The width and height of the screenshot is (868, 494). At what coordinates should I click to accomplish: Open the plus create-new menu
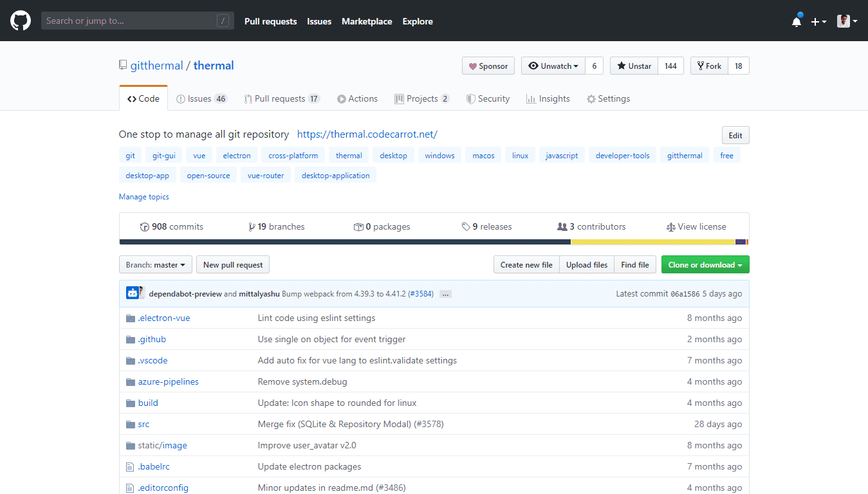tap(818, 21)
